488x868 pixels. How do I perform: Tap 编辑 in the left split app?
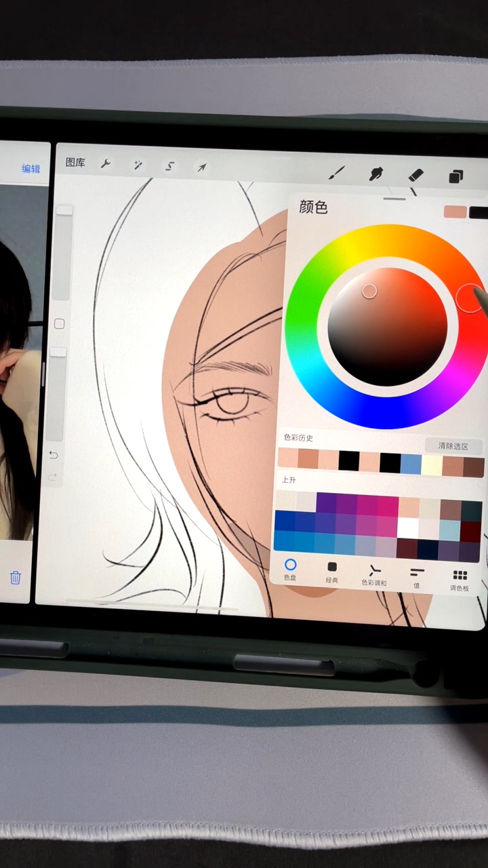coord(31,169)
